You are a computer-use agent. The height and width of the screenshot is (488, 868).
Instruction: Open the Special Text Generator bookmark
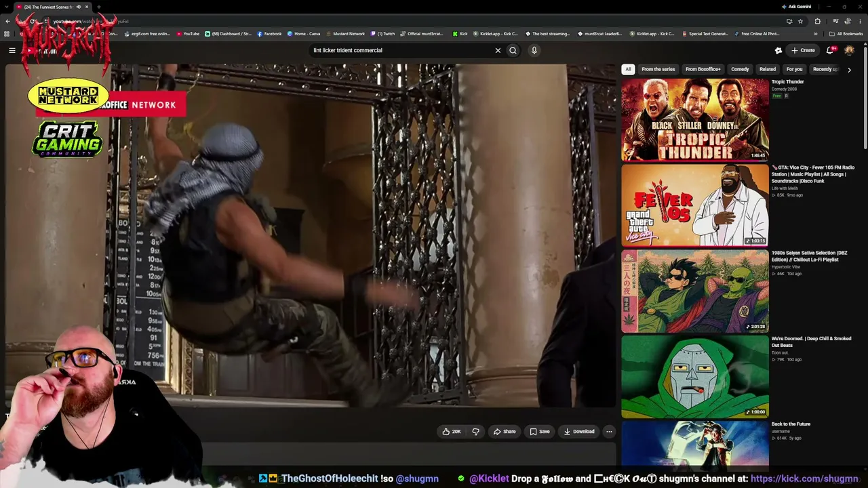tap(705, 34)
